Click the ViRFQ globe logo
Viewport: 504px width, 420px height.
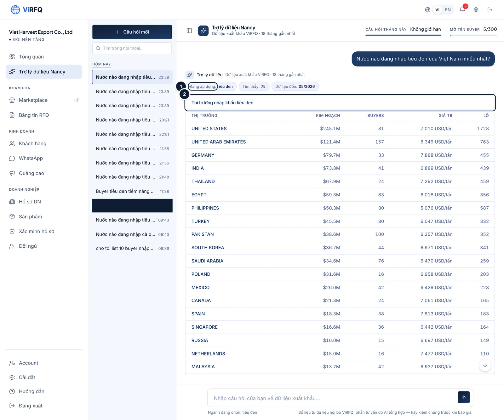tap(15, 10)
